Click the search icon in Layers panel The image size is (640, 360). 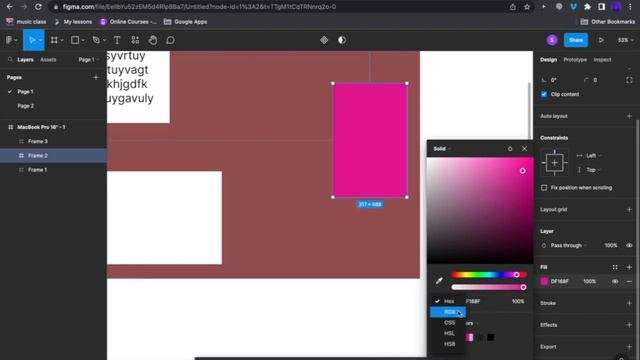pos(10,60)
